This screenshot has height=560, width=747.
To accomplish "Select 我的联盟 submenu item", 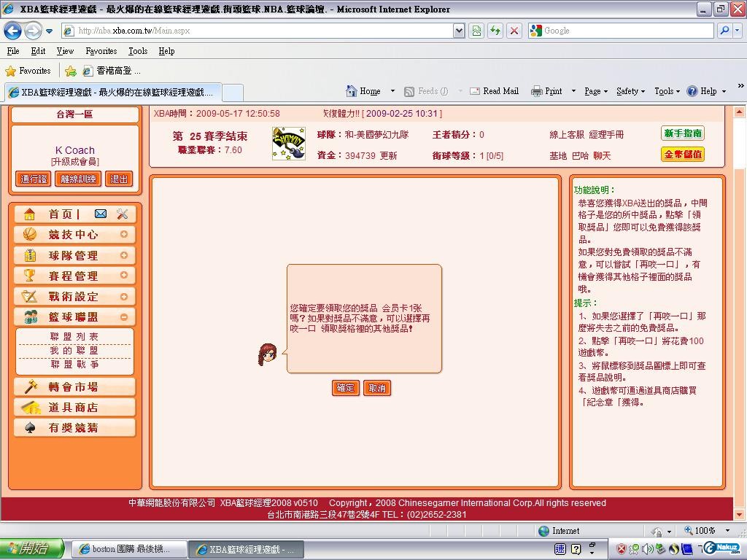I will click(74, 351).
